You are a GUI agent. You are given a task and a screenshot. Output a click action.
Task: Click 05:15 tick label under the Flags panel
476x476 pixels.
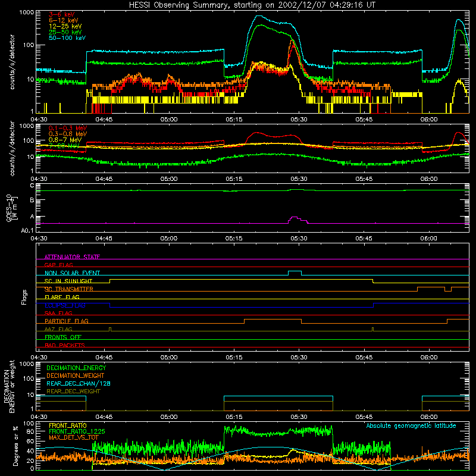[234, 358]
